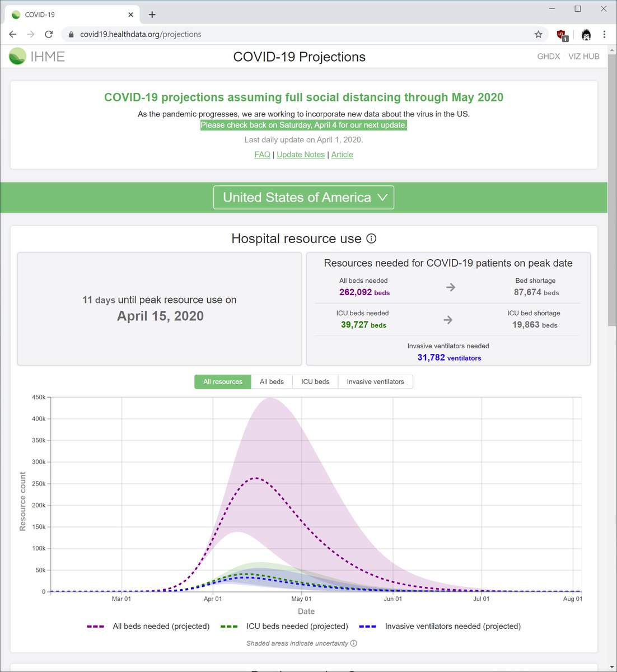Click info icon beside Hospital resource use
The height and width of the screenshot is (672, 617).
tap(371, 239)
